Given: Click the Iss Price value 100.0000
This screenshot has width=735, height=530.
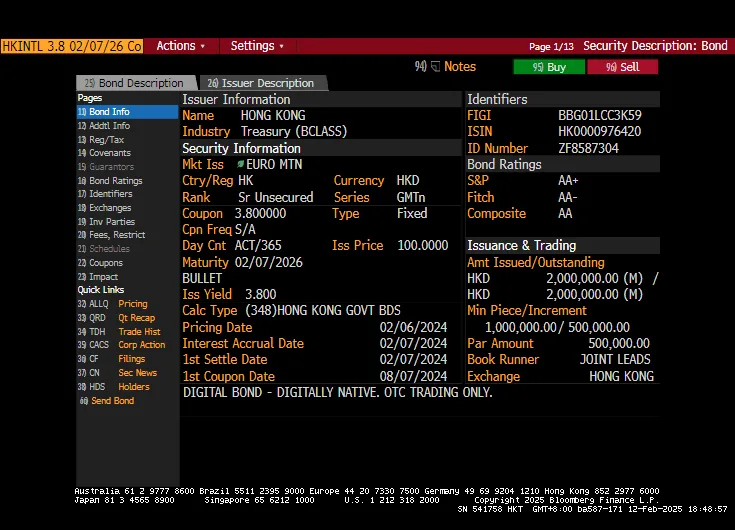Looking at the screenshot, I should (423, 245).
